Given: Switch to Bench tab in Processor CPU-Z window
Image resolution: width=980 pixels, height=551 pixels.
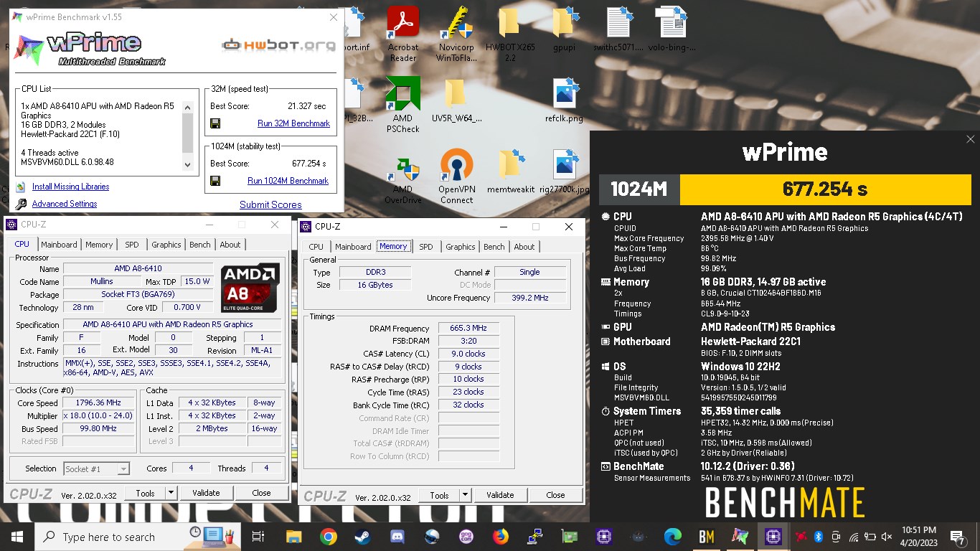Looking at the screenshot, I should pos(200,245).
